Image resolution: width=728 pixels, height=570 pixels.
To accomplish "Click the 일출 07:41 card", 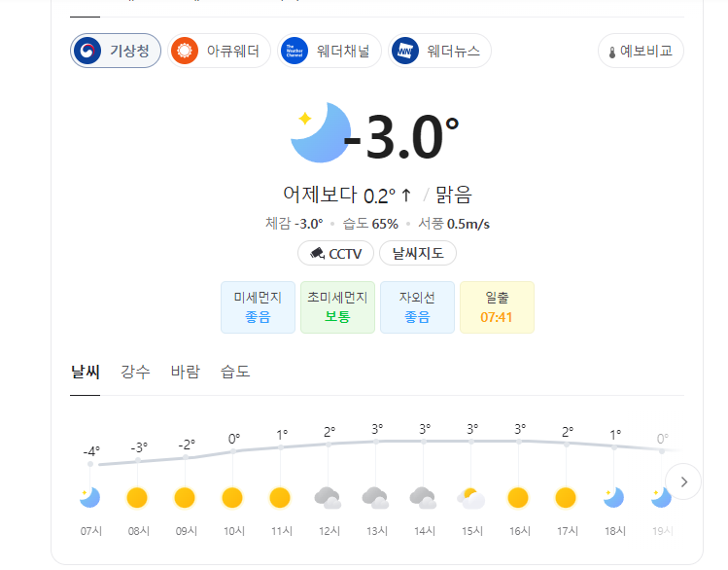I will 497,307.
